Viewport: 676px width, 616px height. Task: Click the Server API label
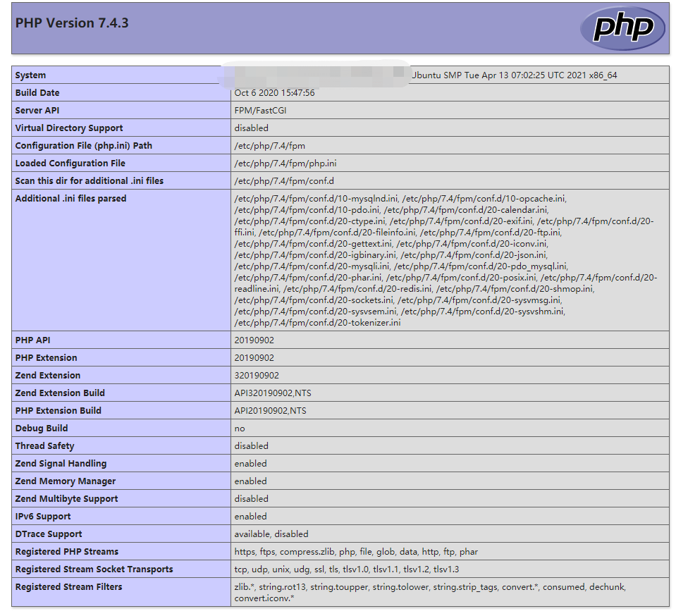click(37, 111)
